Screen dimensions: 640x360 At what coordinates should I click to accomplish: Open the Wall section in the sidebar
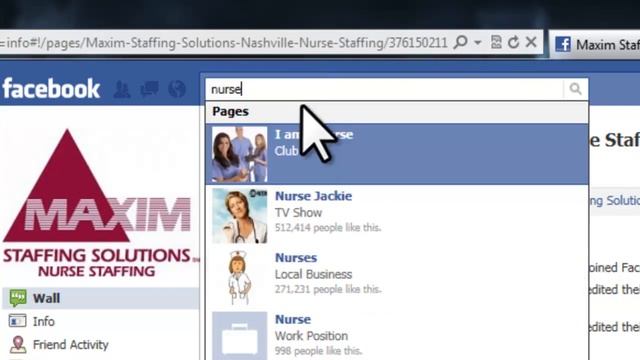pos(100,298)
